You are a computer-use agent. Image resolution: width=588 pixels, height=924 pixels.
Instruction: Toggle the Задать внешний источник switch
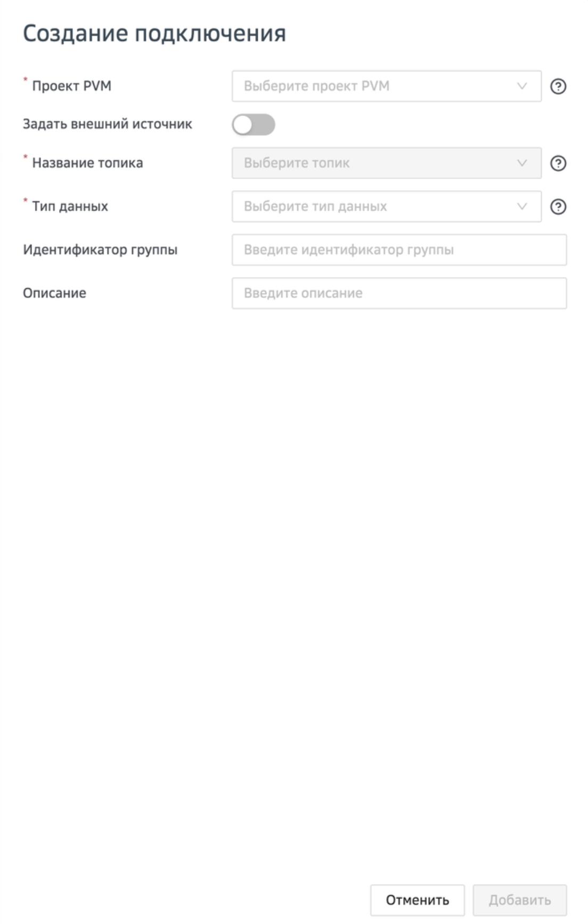tap(254, 125)
